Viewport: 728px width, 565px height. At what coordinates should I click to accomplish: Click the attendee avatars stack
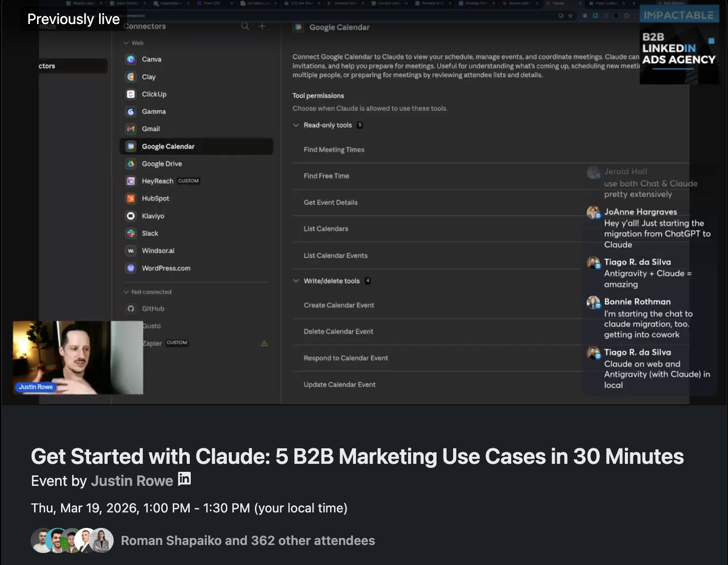[72, 540]
